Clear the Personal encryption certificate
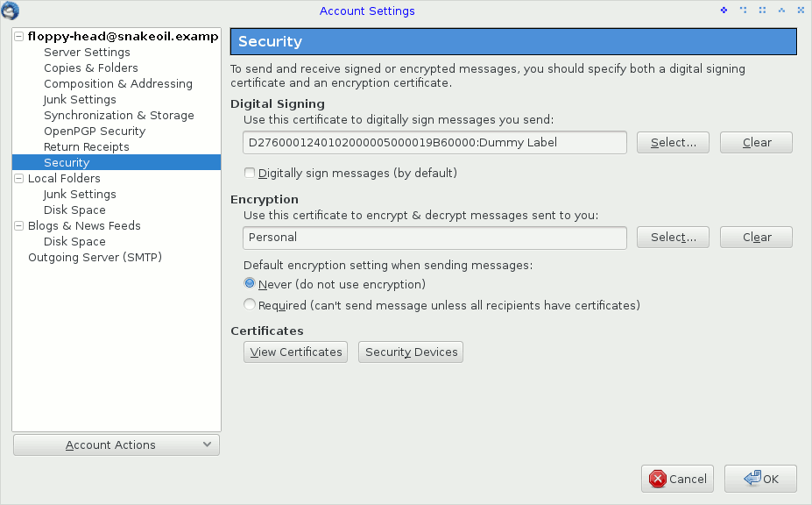 pyautogui.click(x=755, y=237)
